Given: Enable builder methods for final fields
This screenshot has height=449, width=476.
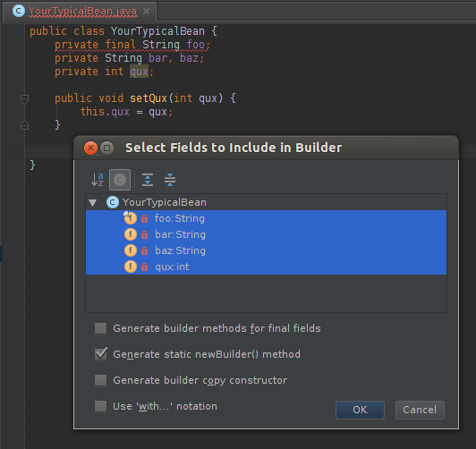Looking at the screenshot, I should point(100,328).
